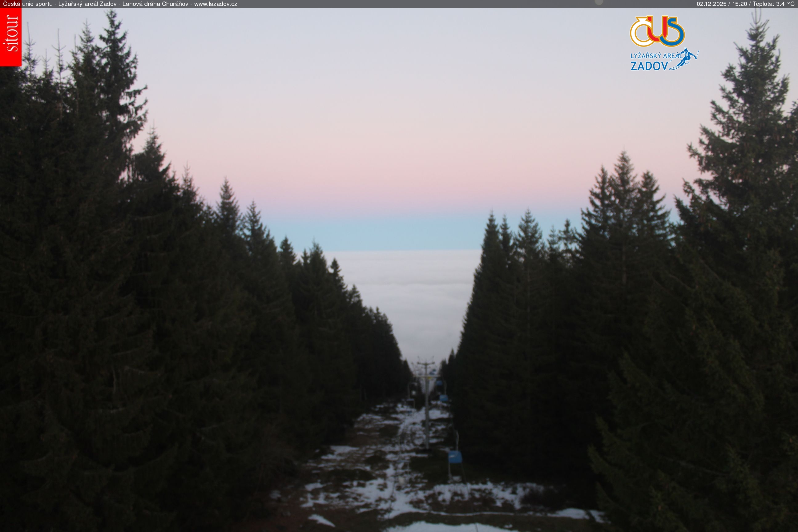Click the Lyžařský areál Zadov header text
Image resolution: width=798 pixels, height=532 pixels.
click(x=87, y=4)
